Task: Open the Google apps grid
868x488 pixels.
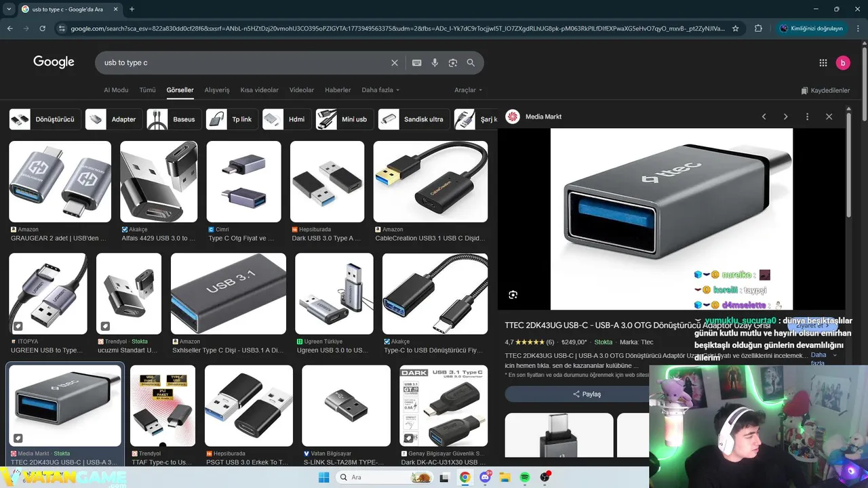Action: (823, 63)
